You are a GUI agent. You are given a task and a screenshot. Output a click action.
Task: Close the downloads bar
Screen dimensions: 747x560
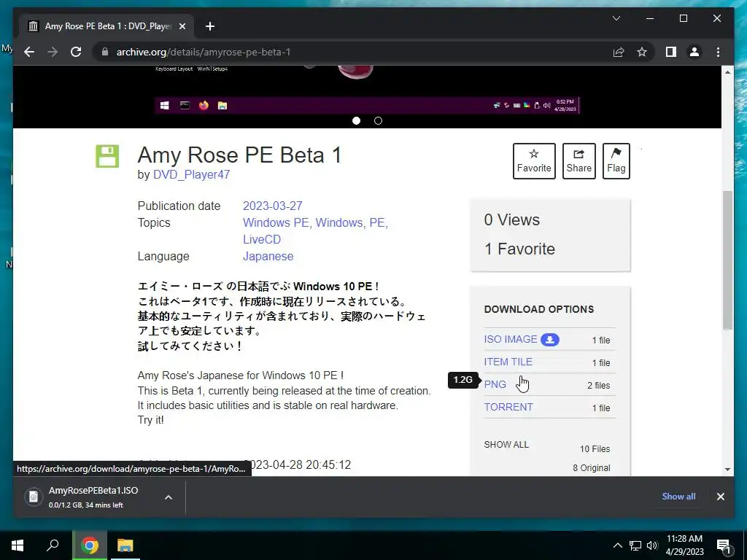720,497
